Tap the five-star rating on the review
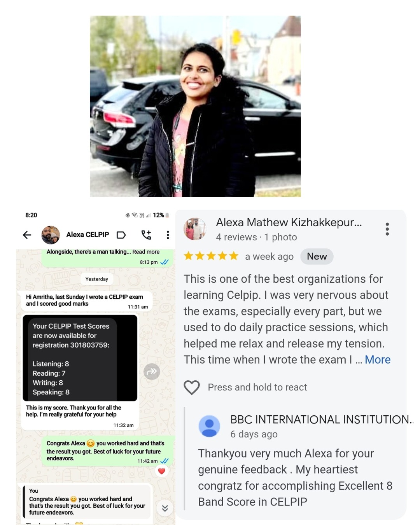420x525 pixels. (x=211, y=256)
